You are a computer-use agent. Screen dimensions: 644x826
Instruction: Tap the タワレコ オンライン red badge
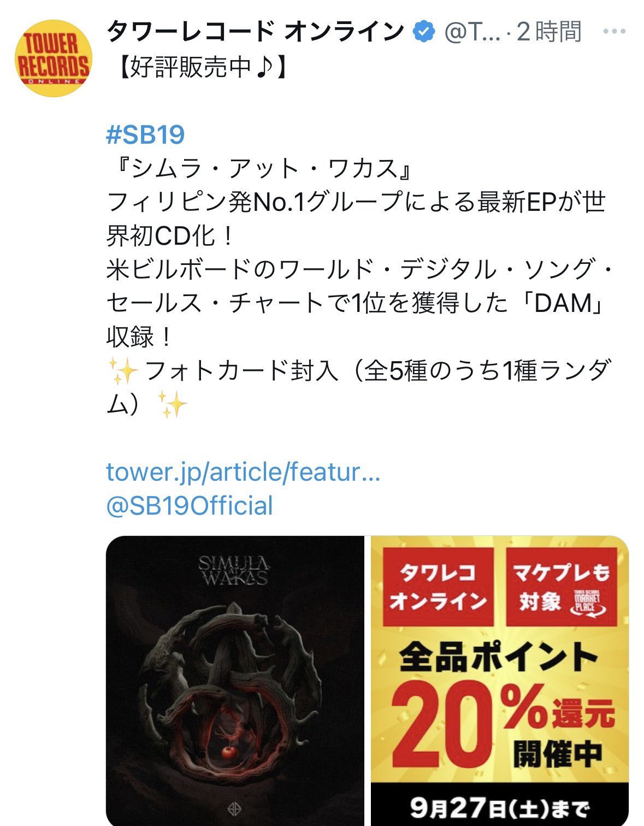[x=438, y=587]
